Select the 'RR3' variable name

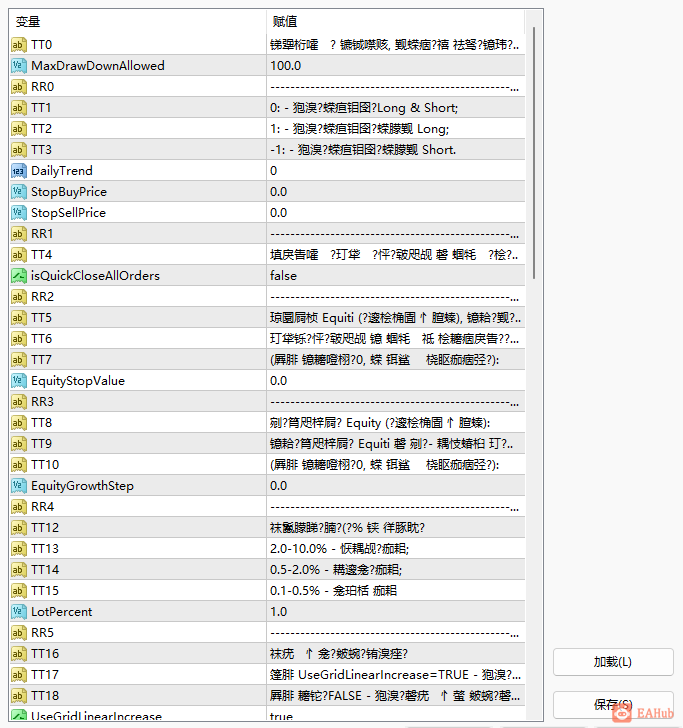pos(42,402)
